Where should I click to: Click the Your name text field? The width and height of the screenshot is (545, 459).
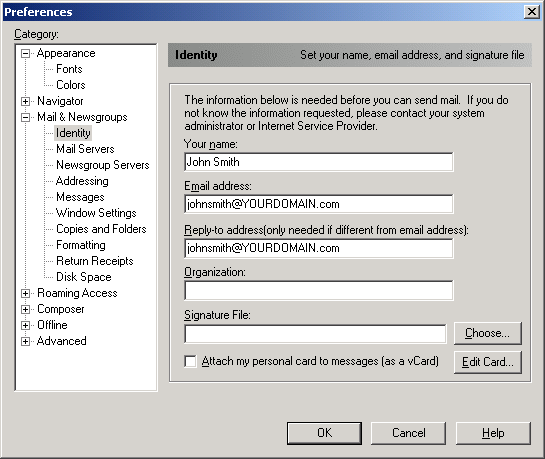click(319, 162)
